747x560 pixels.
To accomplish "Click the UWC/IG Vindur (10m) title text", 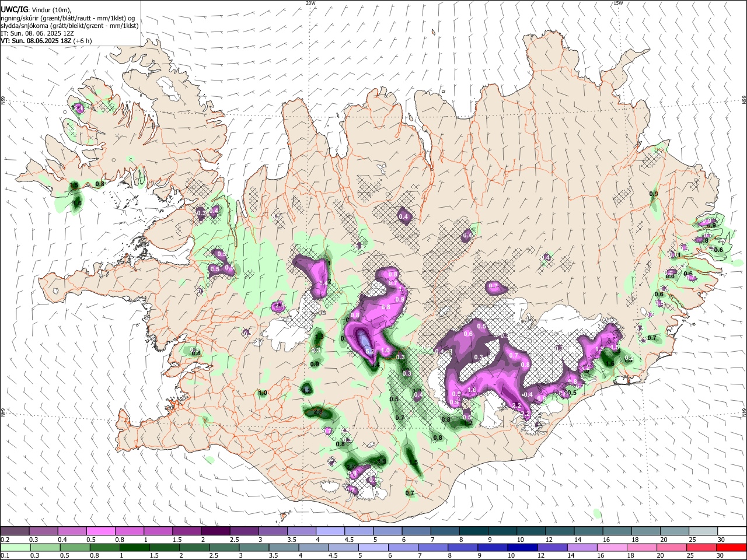I will pos(36,9).
